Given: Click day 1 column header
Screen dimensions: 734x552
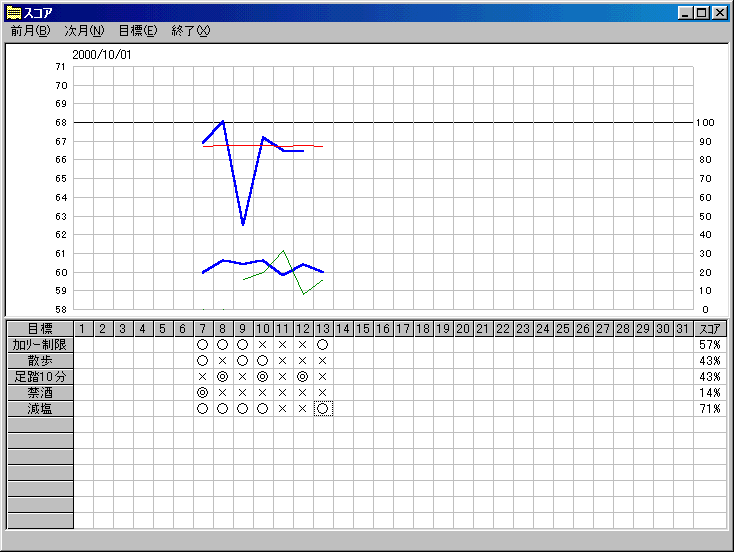Looking at the screenshot, I should coord(82,329).
